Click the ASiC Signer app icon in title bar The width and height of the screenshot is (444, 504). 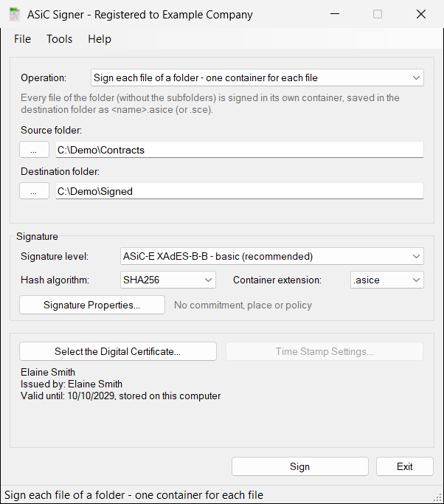(x=14, y=15)
